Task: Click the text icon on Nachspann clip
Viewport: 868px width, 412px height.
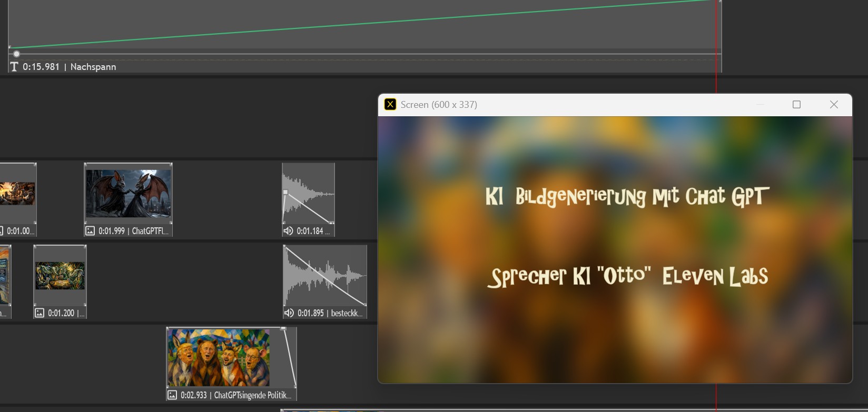Action: (14, 67)
